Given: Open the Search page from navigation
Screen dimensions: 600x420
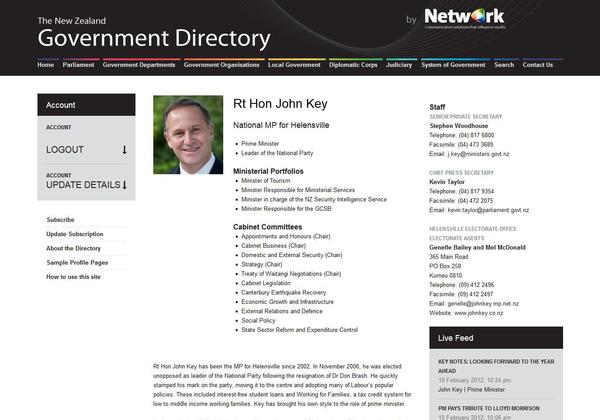Looking at the screenshot, I should [504, 65].
